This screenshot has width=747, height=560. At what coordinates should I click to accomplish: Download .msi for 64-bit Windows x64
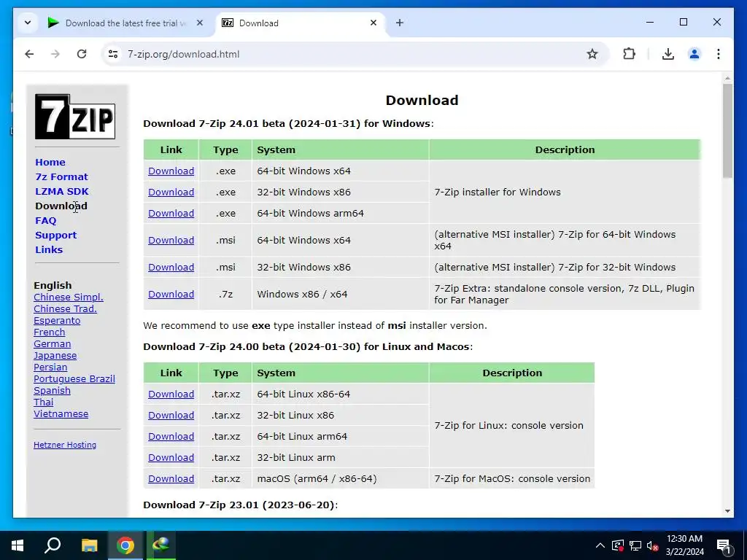[x=171, y=241]
